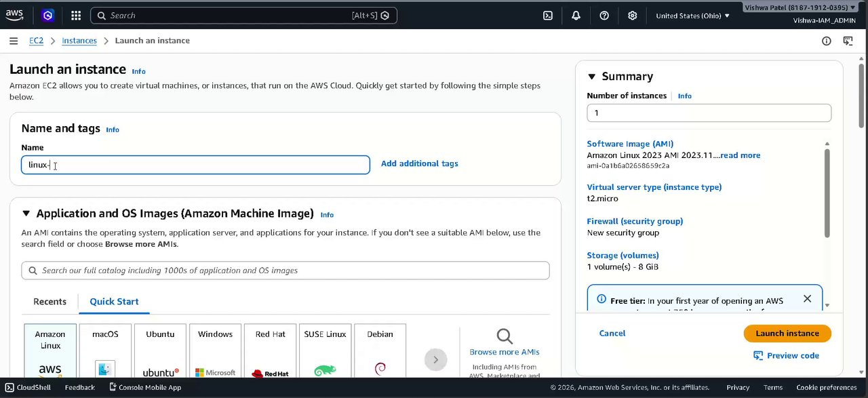
Task: Open the AWS home logo
Action: pos(14,15)
